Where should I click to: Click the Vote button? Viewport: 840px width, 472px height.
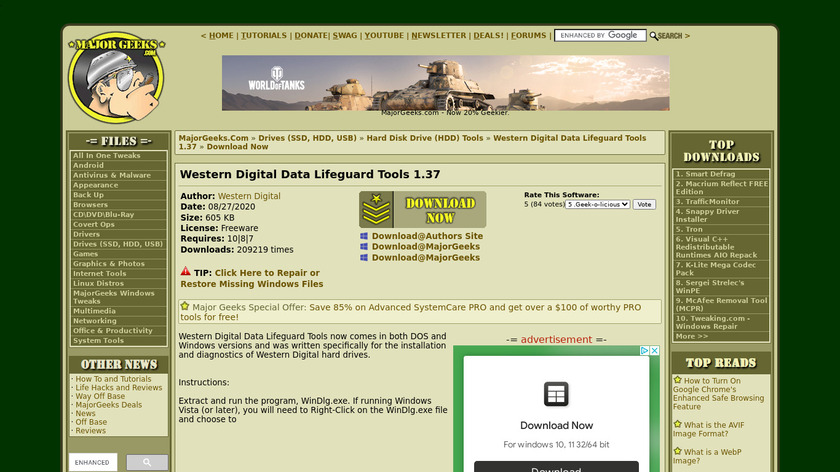click(x=644, y=205)
